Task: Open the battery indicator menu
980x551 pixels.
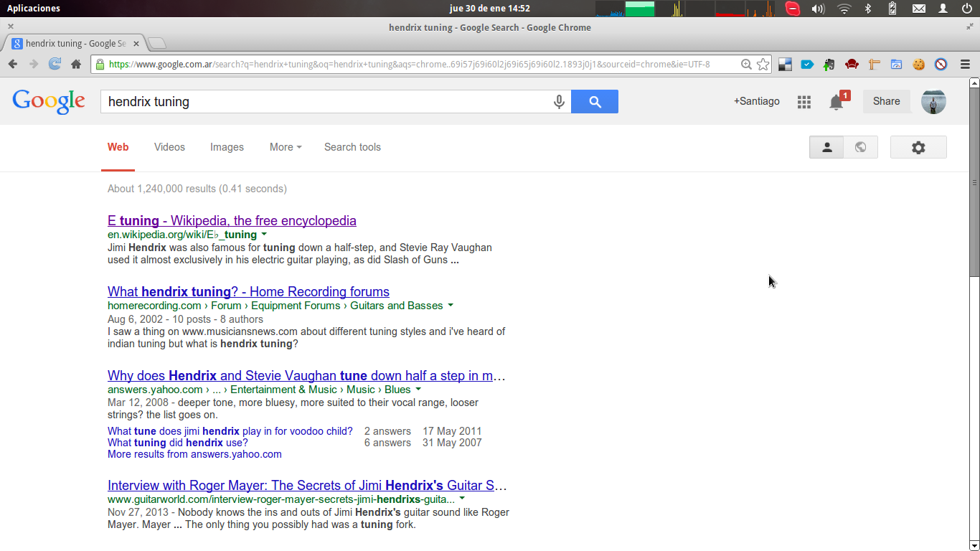Action: [x=892, y=9]
